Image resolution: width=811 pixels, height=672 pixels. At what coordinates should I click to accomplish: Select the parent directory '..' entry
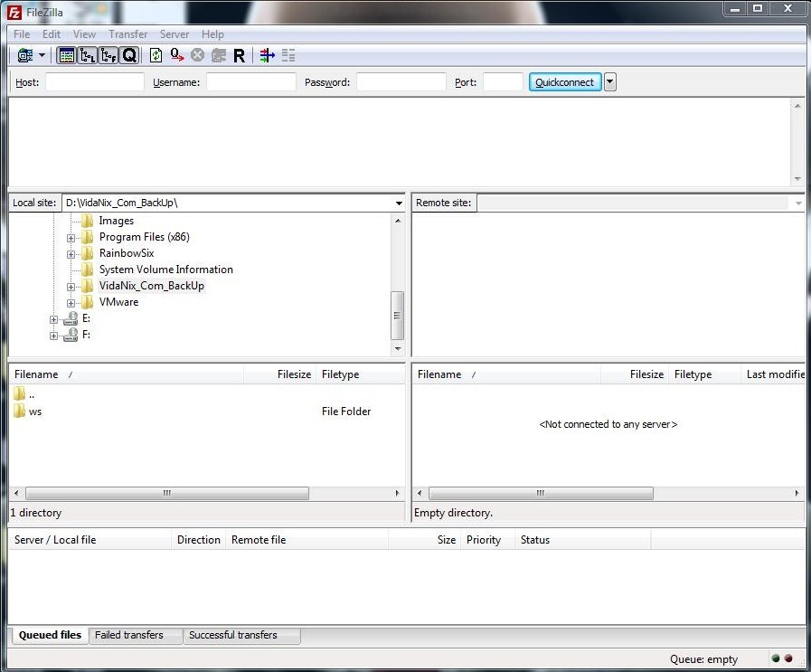coord(25,394)
